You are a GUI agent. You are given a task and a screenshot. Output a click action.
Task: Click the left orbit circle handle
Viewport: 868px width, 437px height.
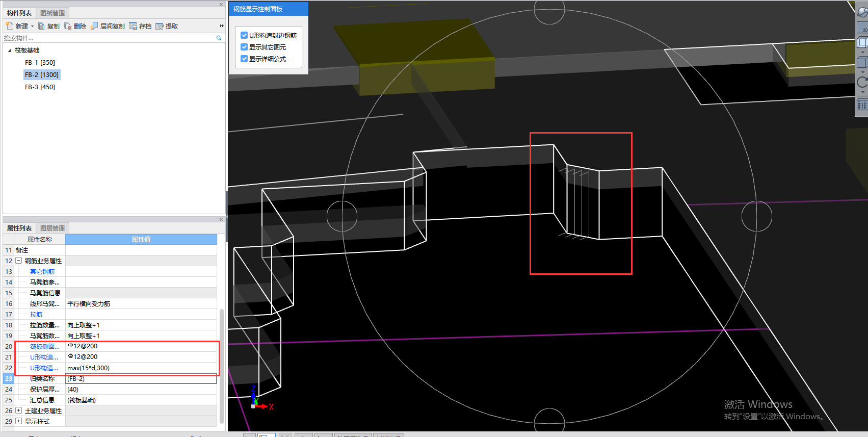click(x=341, y=216)
